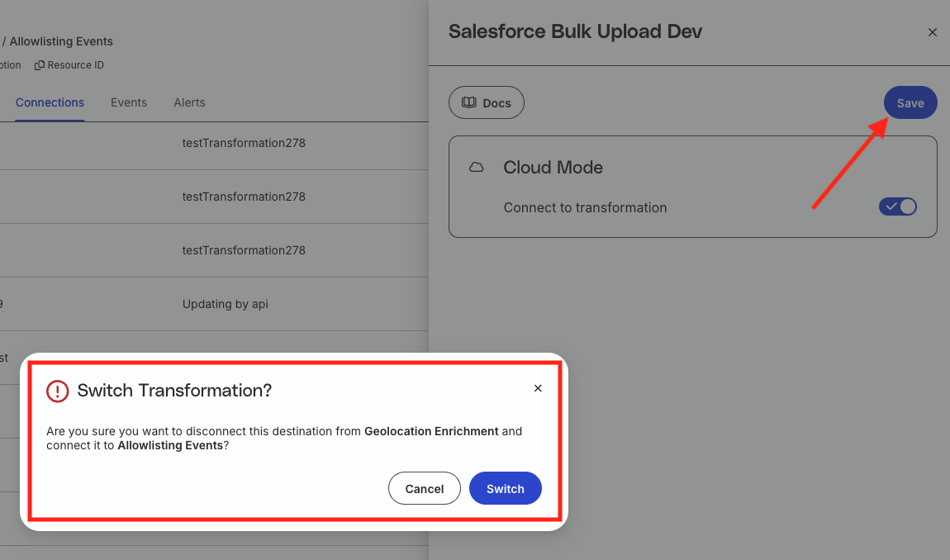Click the Switch Transformation? dialog title

174,391
